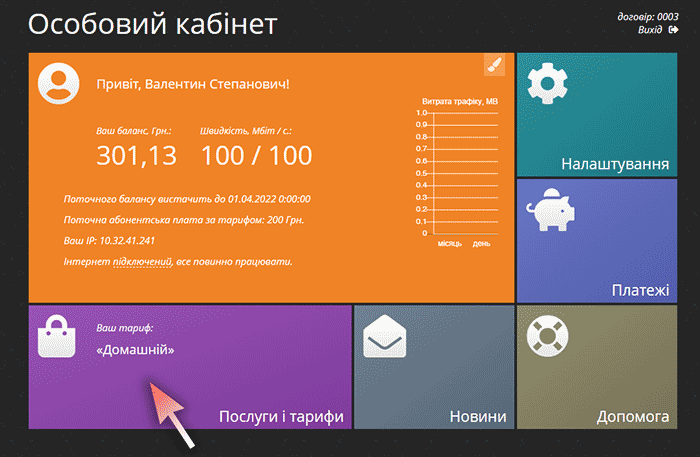
Task: Click the logout arrow icon
Action: (x=673, y=30)
